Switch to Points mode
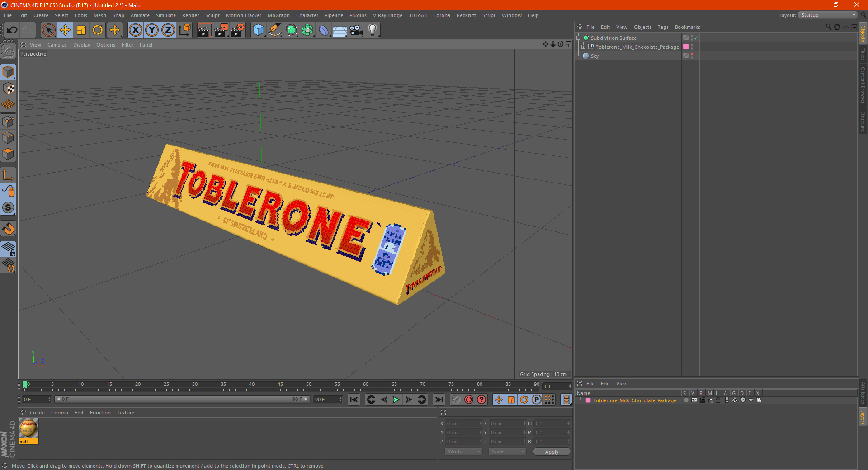The height and width of the screenshot is (470, 868). pyautogui.click(x=8, y=121)
